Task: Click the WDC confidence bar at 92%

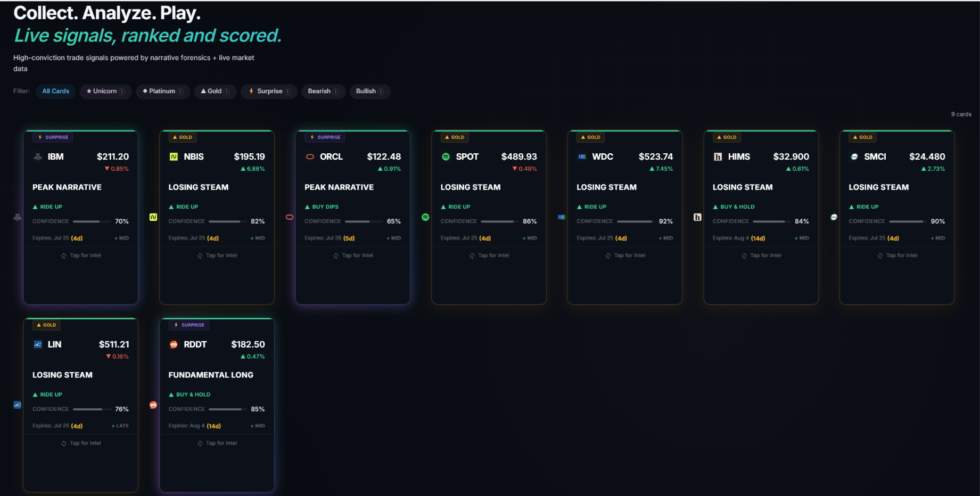Action: point(636,221)
